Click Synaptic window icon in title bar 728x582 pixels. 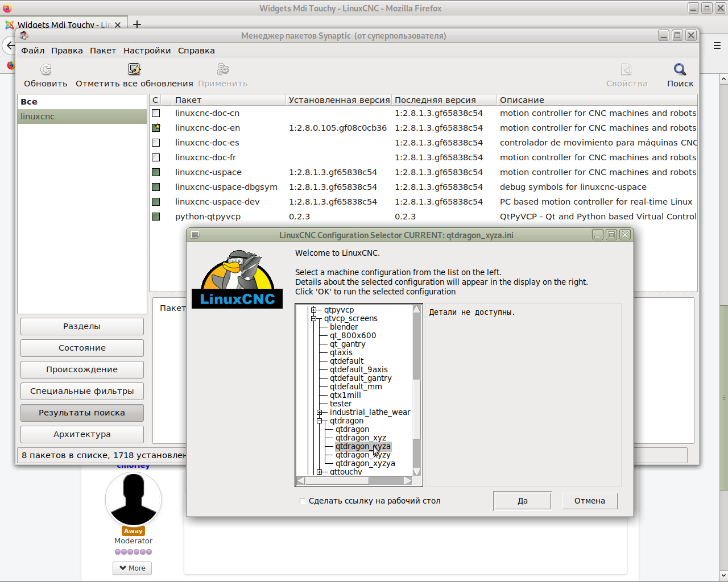click(x=24, y=35)
